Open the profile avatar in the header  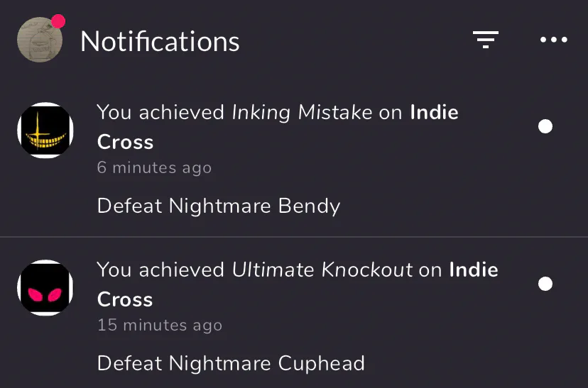[x=40, y=40]
